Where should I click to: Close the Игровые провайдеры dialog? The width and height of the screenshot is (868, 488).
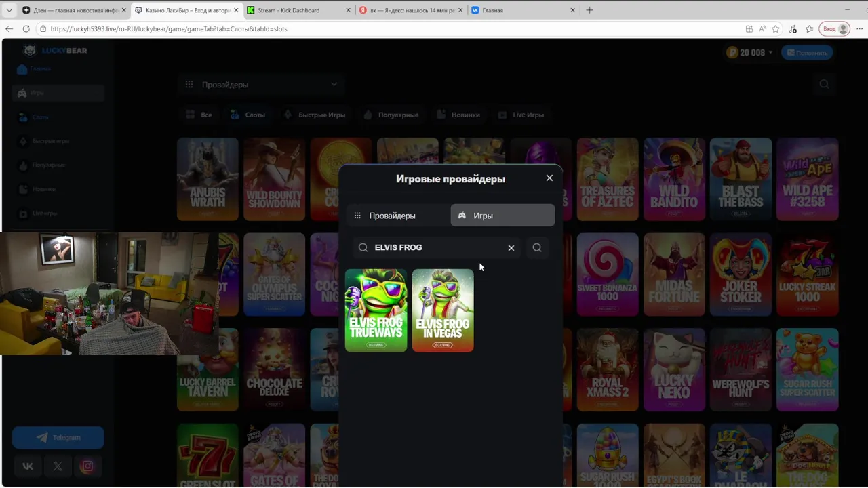(x=549, y=178)
